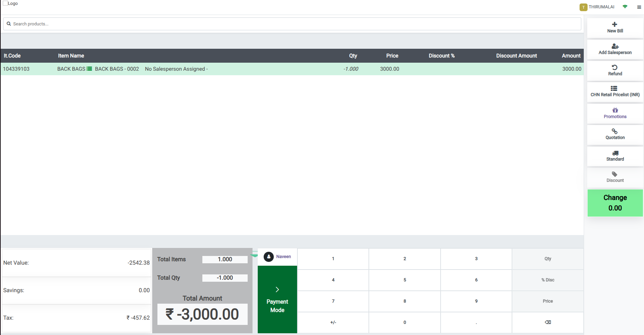Screen dimensions: 644x335
Task: Toggle sign with the +/- key
Action: coord(333,322)
